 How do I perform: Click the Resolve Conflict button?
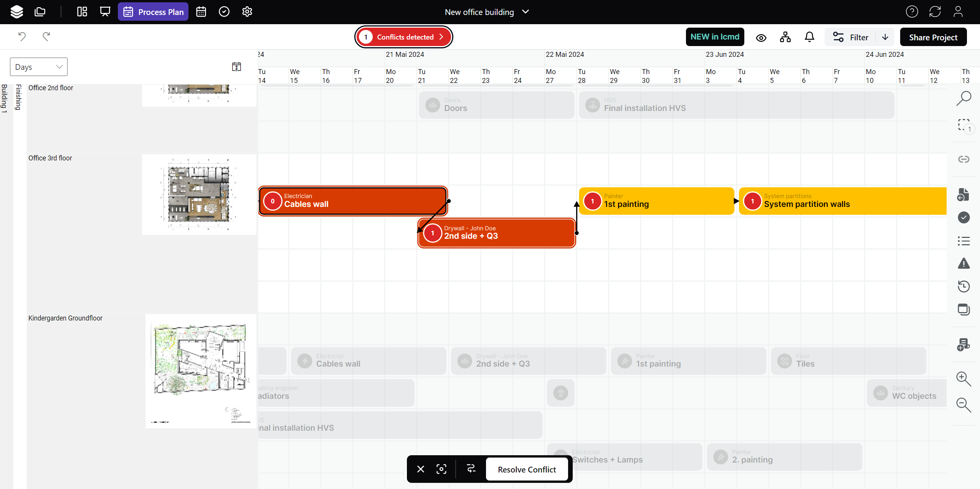527,469
